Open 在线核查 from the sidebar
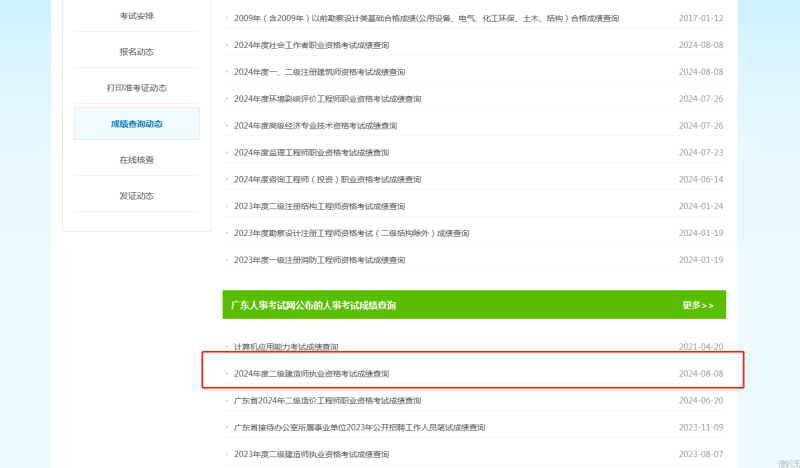The width and height of the screenshot is (800, 468). (137, 160)
